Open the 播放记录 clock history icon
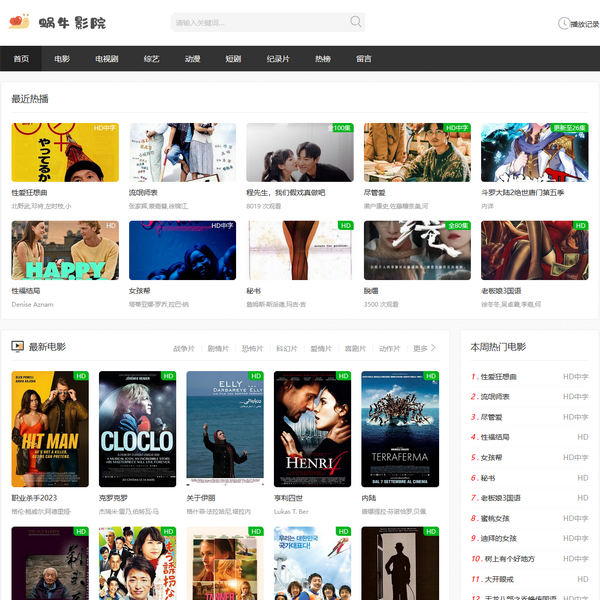The height and width of the screenshot is (600, 600). (x=563, y=23)
